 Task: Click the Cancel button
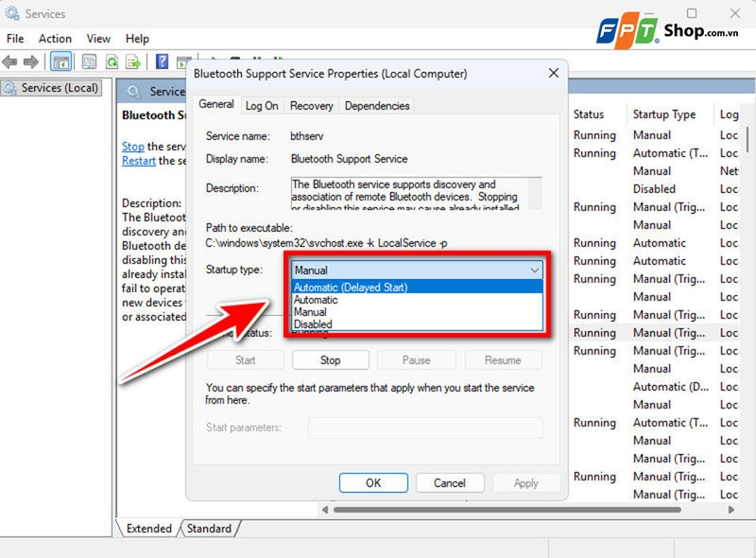(450, 482)
